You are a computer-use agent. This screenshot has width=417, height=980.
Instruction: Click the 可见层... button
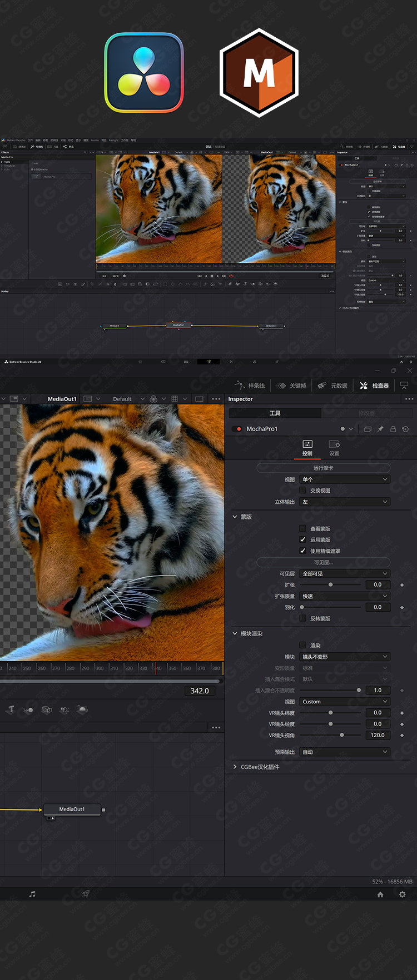[x=323, y=562]
